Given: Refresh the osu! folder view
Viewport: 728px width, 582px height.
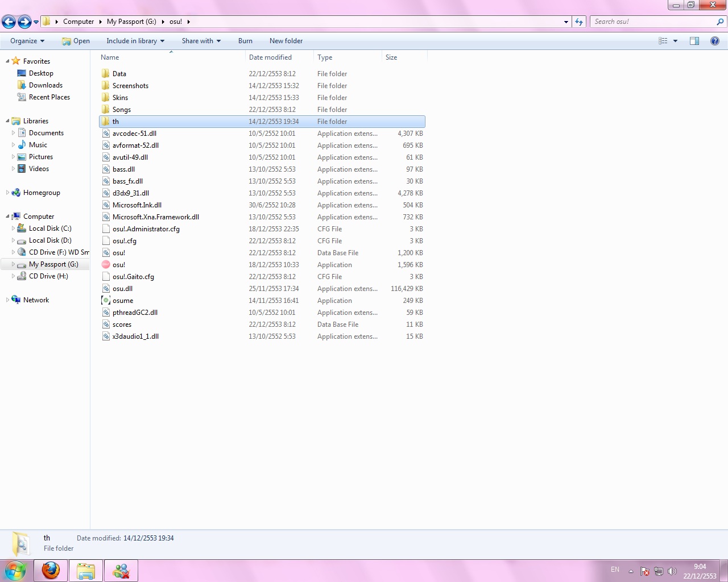Looking at the screenshot, I should (x=579, y=22).
